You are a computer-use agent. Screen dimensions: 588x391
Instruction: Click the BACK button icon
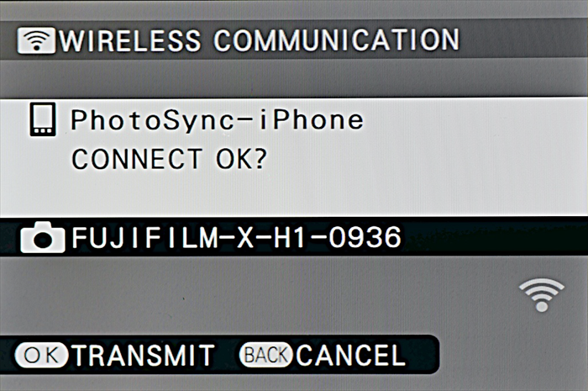click(x=266, y=355)
